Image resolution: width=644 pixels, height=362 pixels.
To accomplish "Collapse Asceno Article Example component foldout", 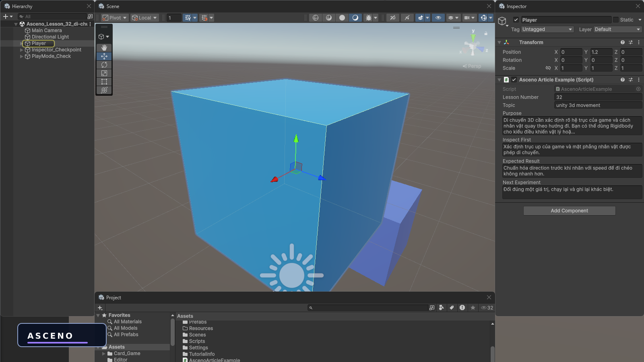I will 500,80.
